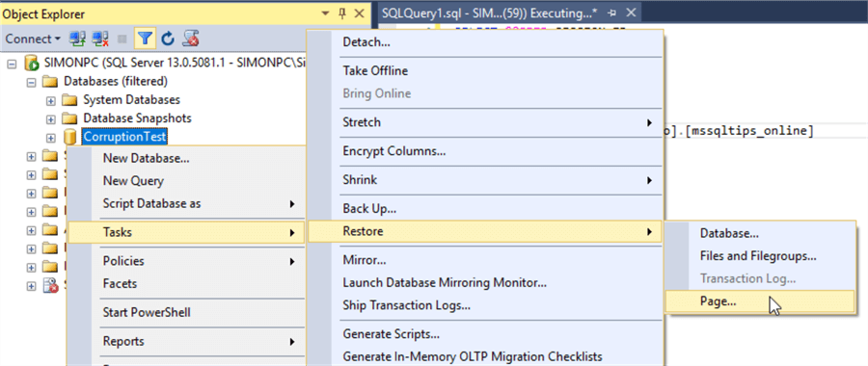Screen dimensions: 868x366
Task: Select the CorruptionTest database name
Action: point(124,136)
